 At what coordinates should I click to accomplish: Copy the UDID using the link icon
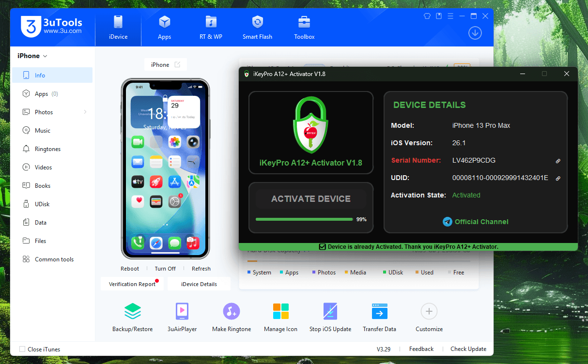(558, 178)
